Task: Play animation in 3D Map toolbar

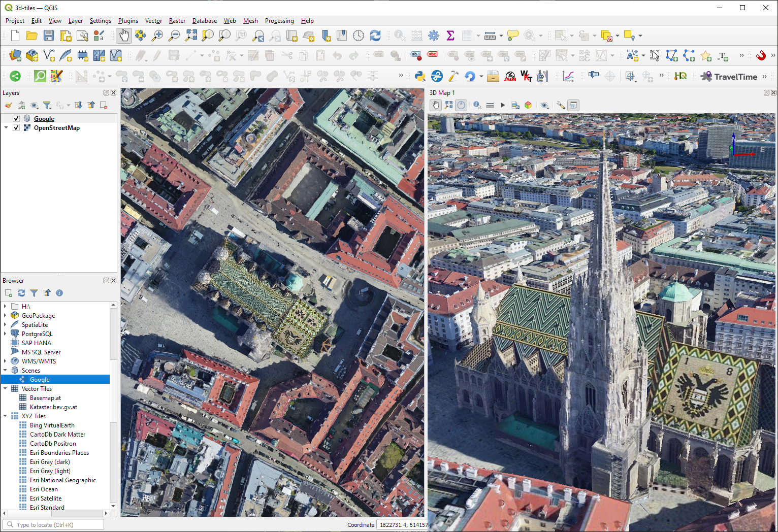Action: click(x=503, y=105)
